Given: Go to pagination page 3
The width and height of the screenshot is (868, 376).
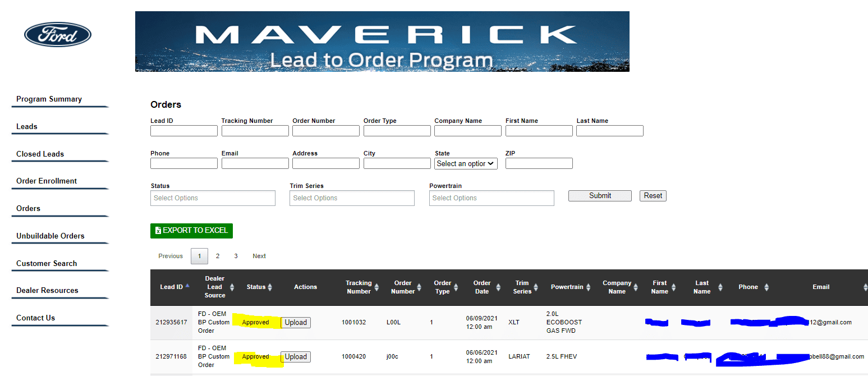Looking at the screenshot, I should [236, 256].
